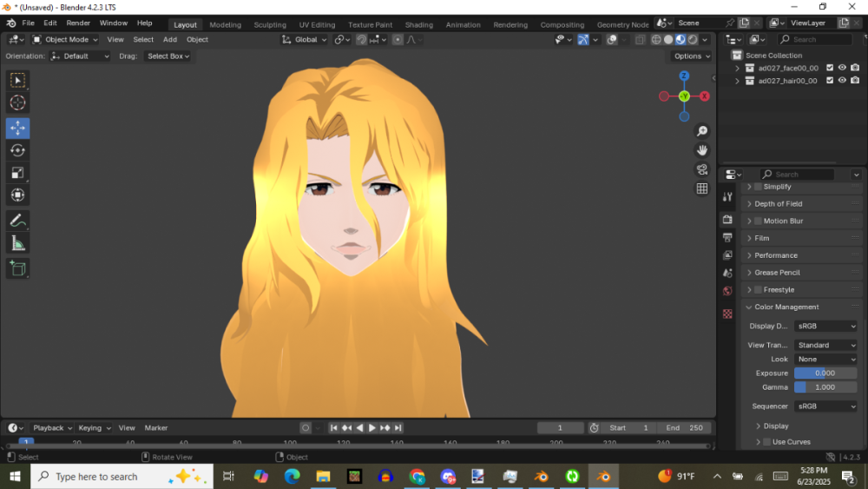The height and width of the screenshot is (489, 868).
Task: Click the Options button in viewport
Action: pyautogui.click(x=692, y=56)
